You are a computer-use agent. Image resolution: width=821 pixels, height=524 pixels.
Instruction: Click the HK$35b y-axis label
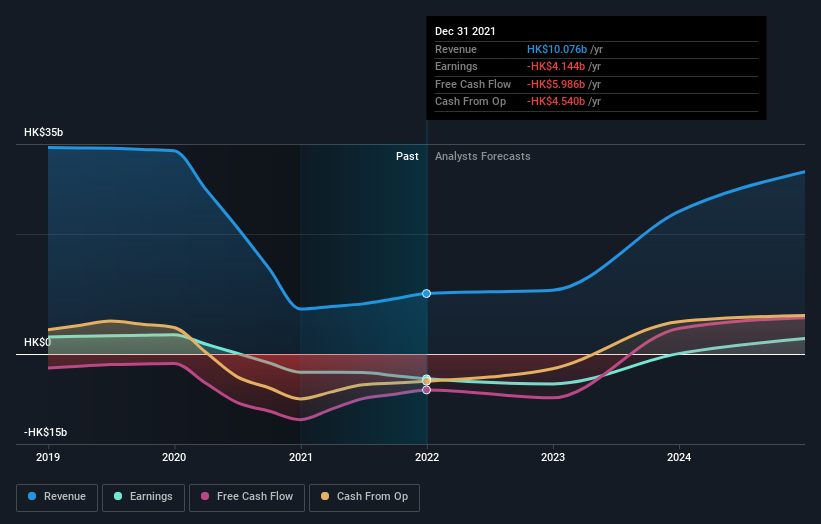point(43,132)
